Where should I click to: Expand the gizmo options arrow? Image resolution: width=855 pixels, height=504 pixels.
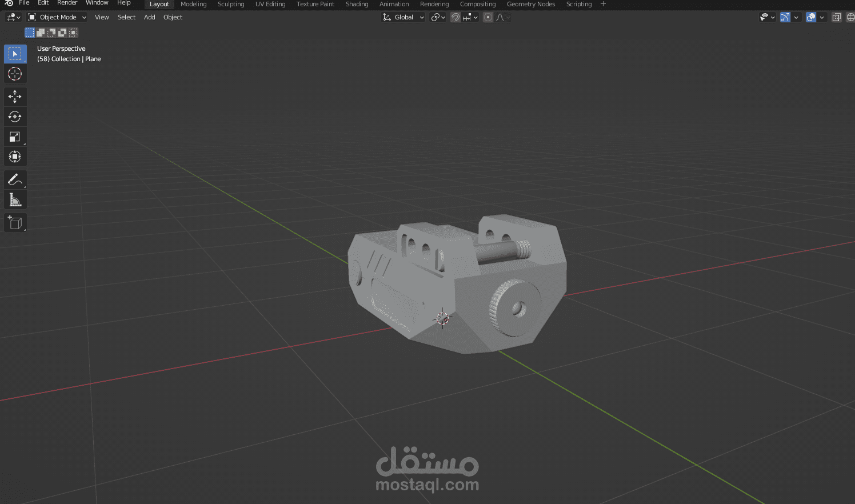point(796,17)
